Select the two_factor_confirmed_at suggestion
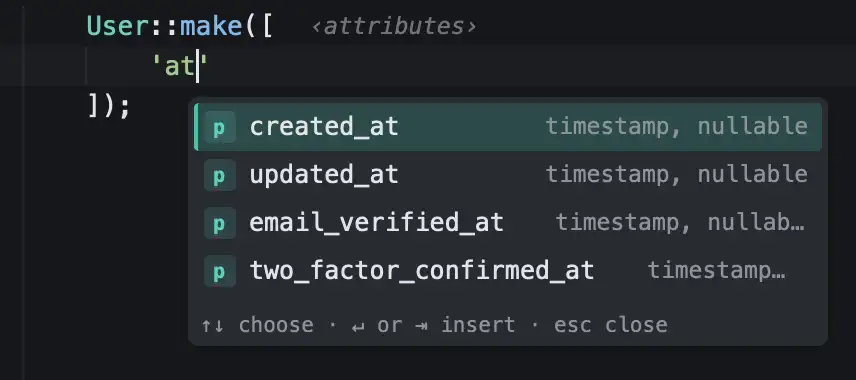The width and height of the screenshot is (856, 380). point(508,271)
